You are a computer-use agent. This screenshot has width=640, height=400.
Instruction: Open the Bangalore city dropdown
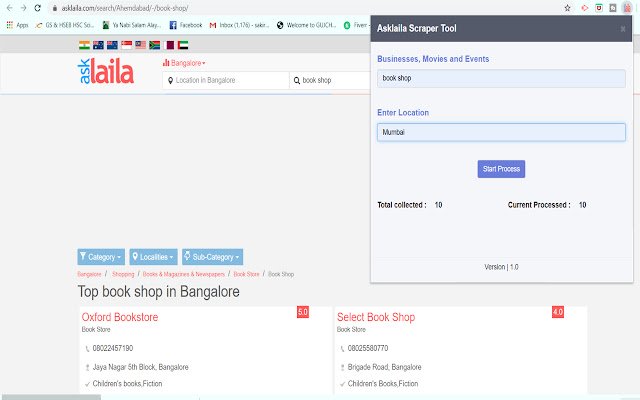tap(184, 63)
